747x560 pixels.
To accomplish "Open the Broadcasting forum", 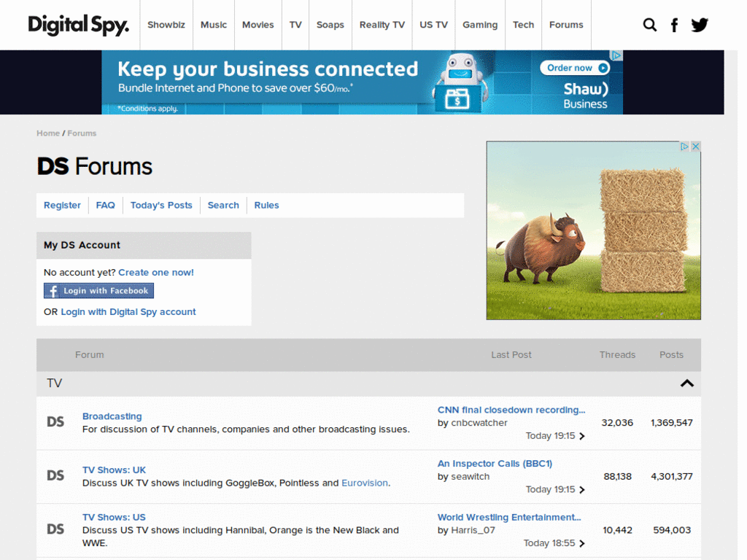I will [x=112, y=416].
